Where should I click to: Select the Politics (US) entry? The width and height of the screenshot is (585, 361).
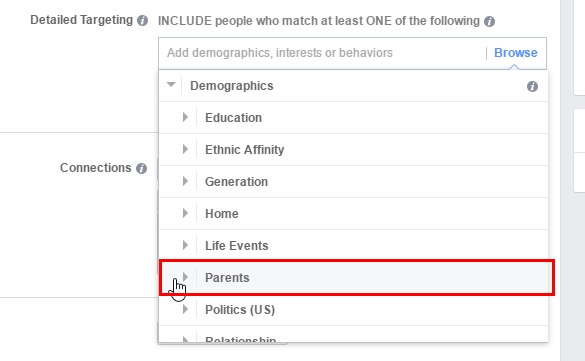coord(353,310)
